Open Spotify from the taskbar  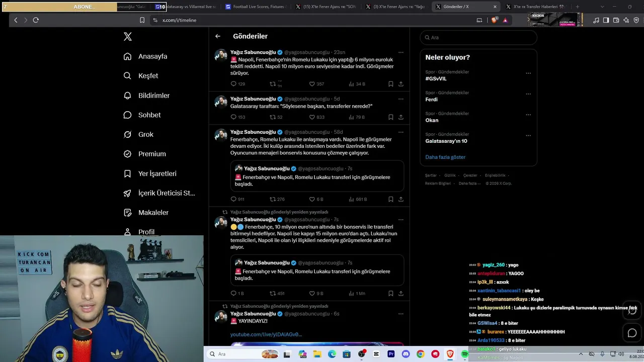coord(464,354)
